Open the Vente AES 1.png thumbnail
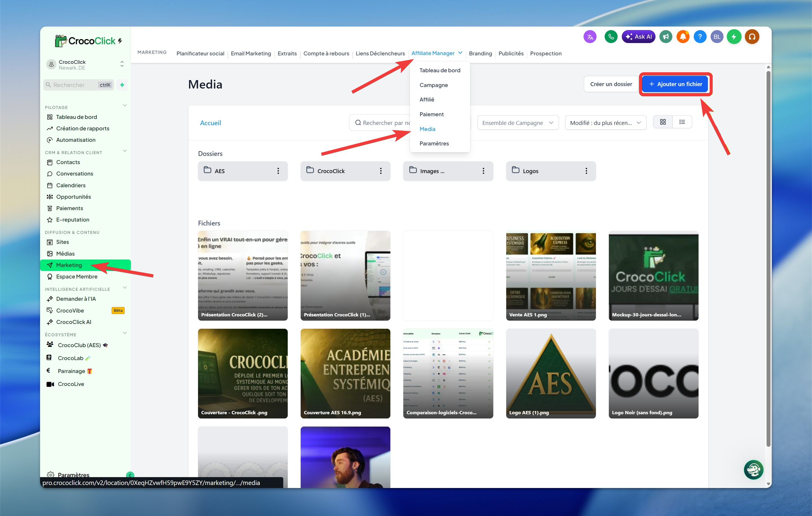The width and height of the screenshot is (812, 516). tap(551, 275)
